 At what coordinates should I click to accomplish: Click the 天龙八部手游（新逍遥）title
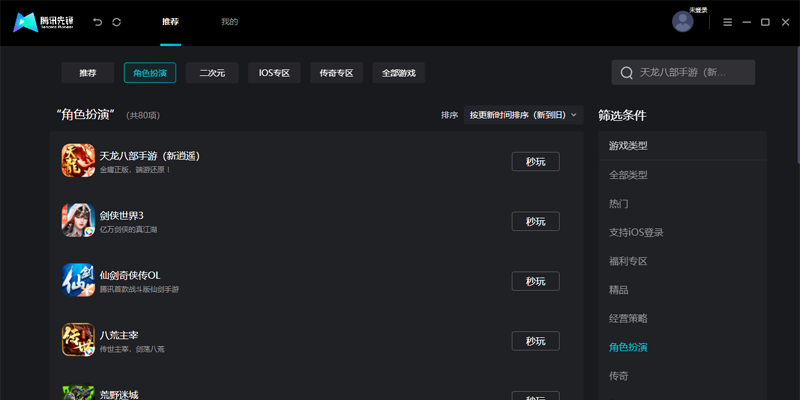[149, 156]
